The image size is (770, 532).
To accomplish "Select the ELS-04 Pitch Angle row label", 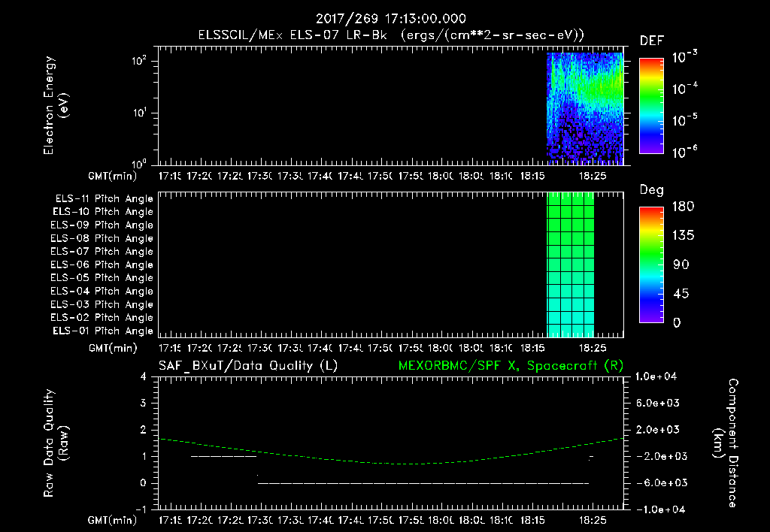I will [x=102, y=291].
